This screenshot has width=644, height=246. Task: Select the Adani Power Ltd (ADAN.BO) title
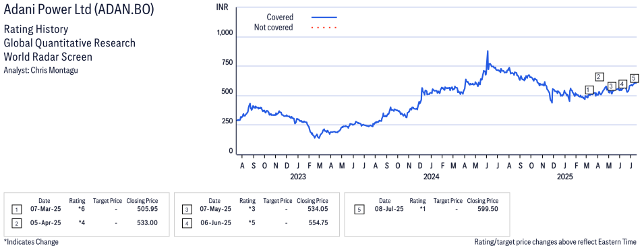tap(79, 10)
